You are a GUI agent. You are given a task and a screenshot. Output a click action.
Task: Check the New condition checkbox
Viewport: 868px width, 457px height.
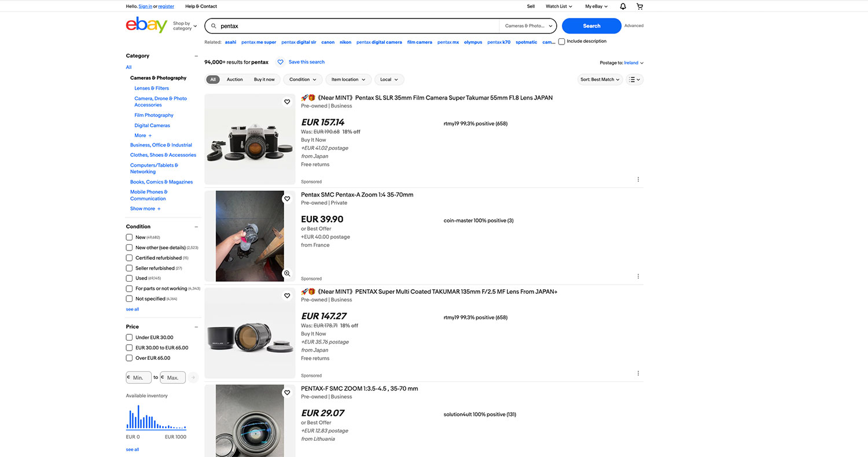pyautogui.click(x=129, y=237)
